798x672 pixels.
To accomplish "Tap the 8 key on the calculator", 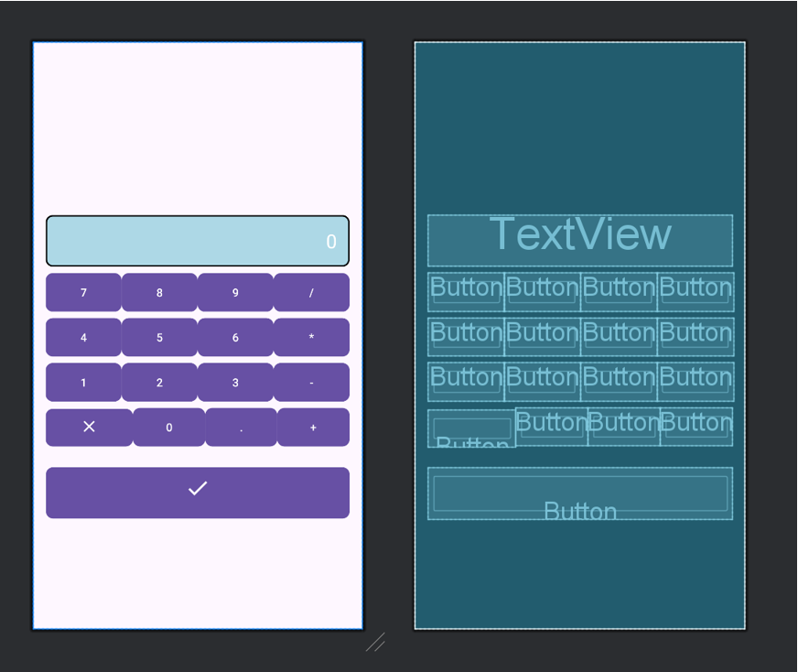I will [159, 293].
